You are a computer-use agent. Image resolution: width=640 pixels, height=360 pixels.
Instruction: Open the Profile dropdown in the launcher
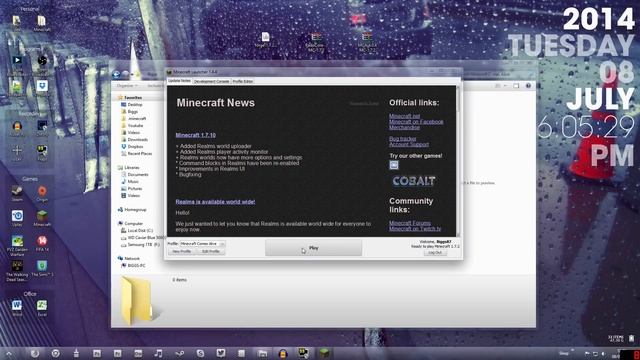click(x=202, y=244)
